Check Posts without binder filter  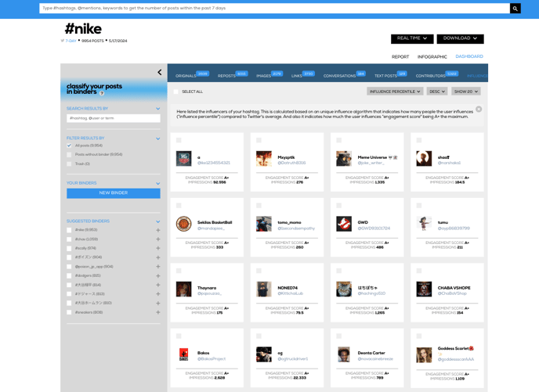69,155
